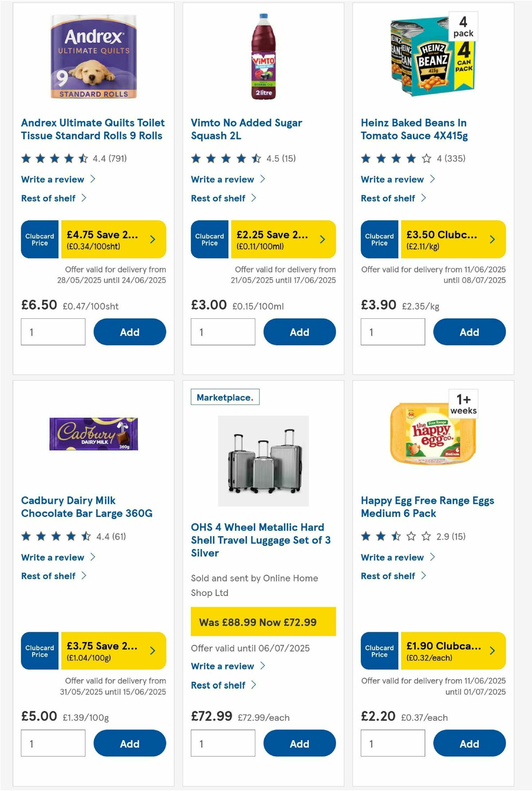Click the quantity field for Cadbury chocolate

click(53, 743)
